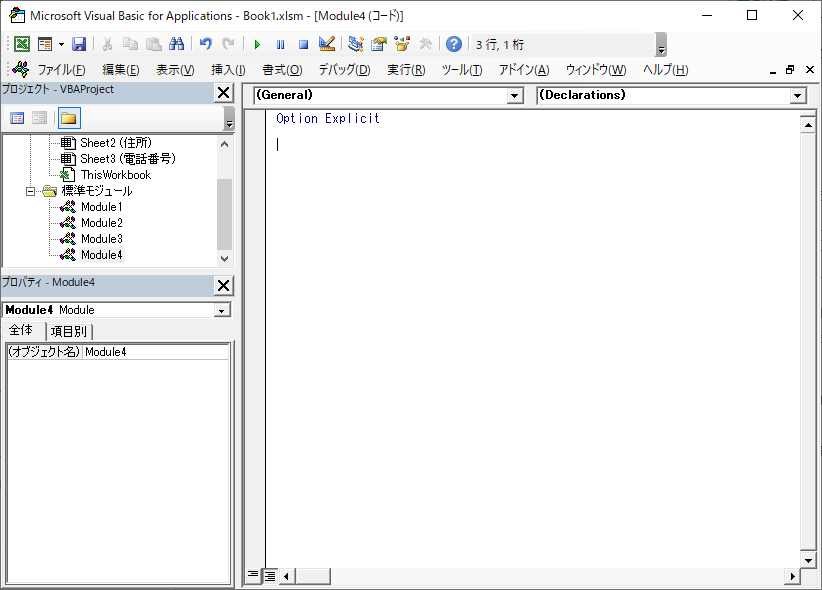The width and height of the screenshot is (822, 590).
Task: Select Sheet2 (住所) in the project tree
Action: click(116, 143)
